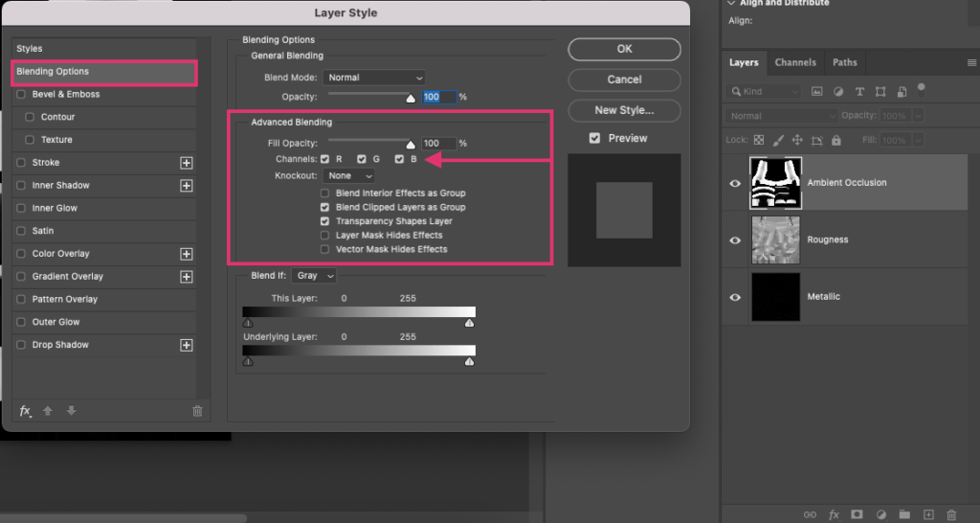Click the delete effect trash icon in dialog
Screen dimensions: 980x523
(x=197, y=411)
